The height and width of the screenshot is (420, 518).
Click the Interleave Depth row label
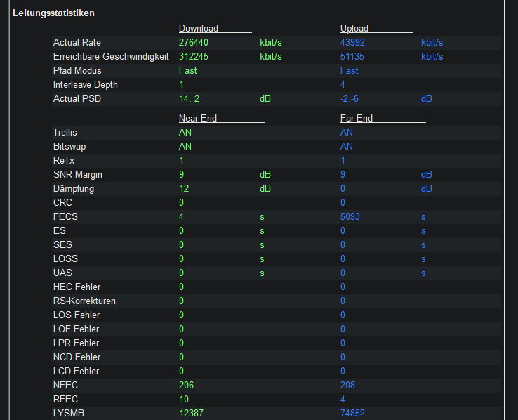click(x=86, y=85)
